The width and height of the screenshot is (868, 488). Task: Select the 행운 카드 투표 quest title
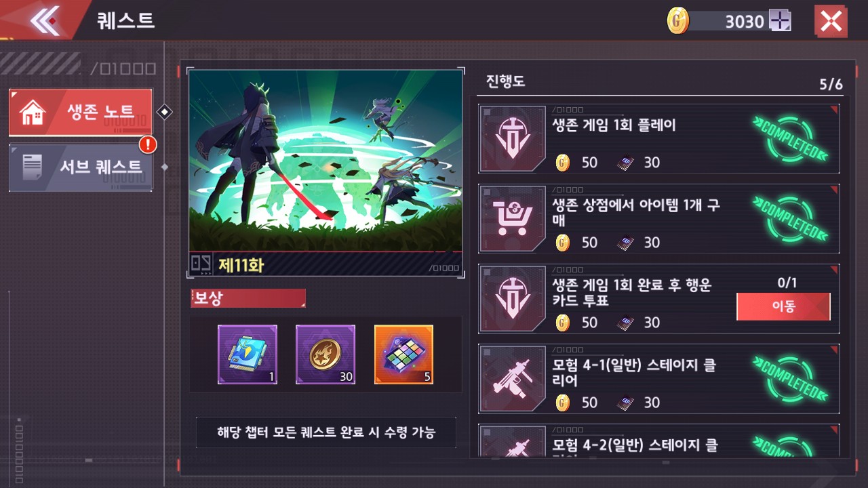coord(632,292)
